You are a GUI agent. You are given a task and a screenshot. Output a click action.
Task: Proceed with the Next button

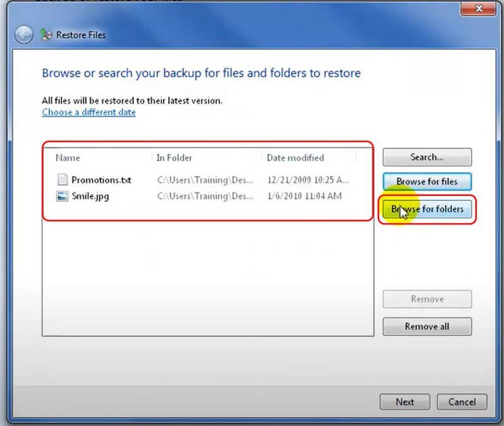pos(404,402)
